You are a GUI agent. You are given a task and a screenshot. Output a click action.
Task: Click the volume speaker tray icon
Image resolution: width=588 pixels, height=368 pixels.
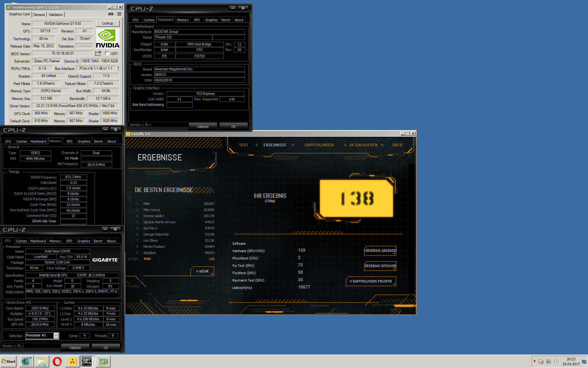[556, 362]
